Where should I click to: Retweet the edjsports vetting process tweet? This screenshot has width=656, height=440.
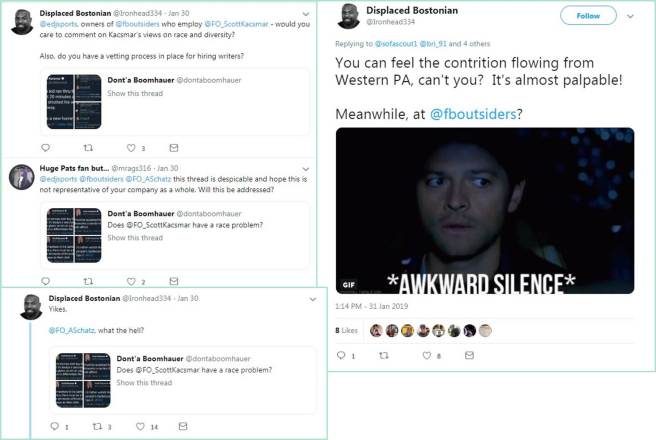88,148
